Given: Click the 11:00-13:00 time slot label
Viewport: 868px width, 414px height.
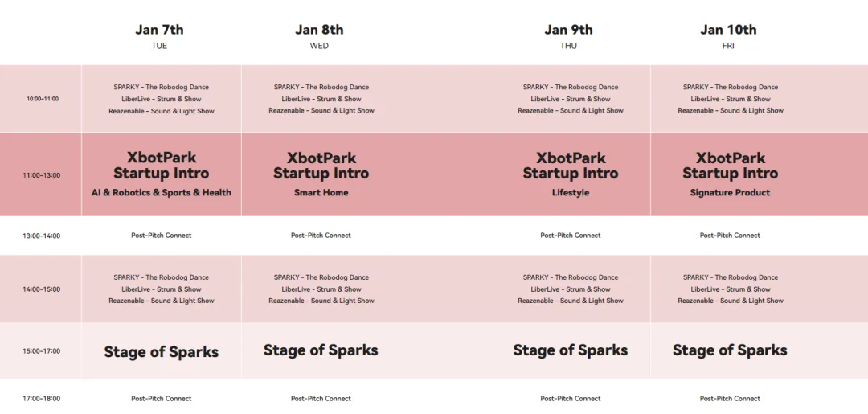Looking at the screenshot, I should pos(43,175).
